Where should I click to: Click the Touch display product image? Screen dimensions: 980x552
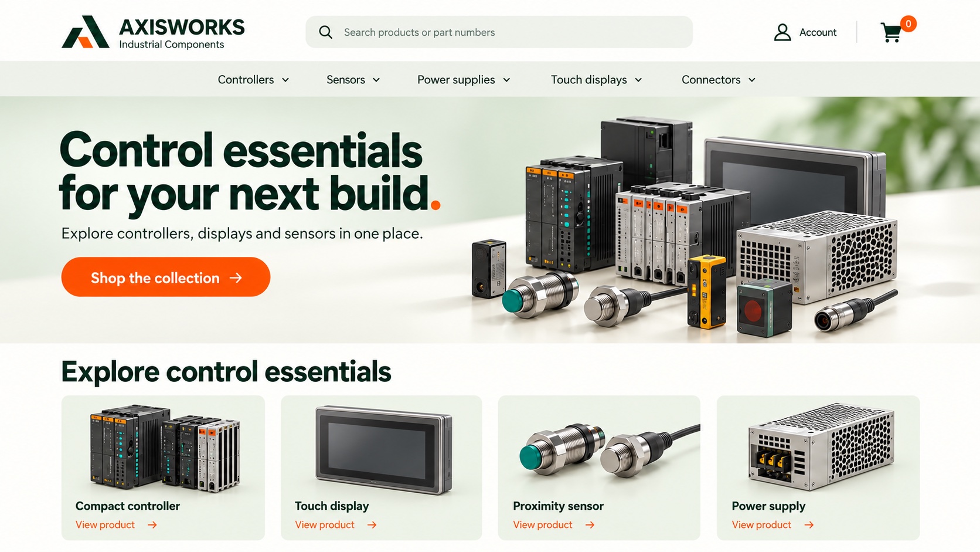384,449
